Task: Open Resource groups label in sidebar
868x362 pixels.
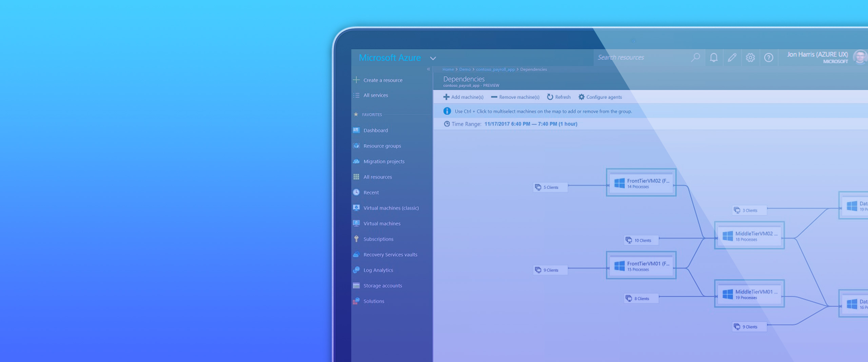Action: [382, 146]
